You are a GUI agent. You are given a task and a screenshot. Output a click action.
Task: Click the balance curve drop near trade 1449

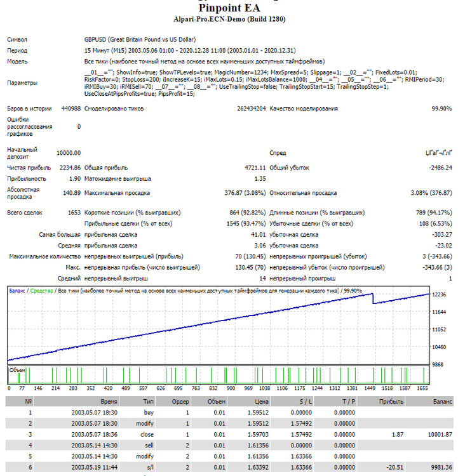coord(373,298)
